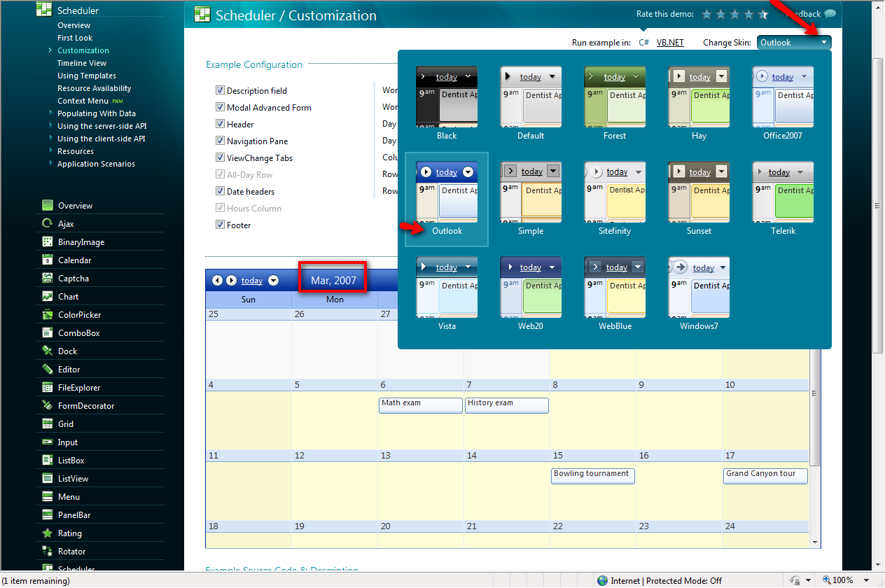Expand the Customization tree item arrow
Viewport: 885px width, 588px height.
tap(50, 50)
